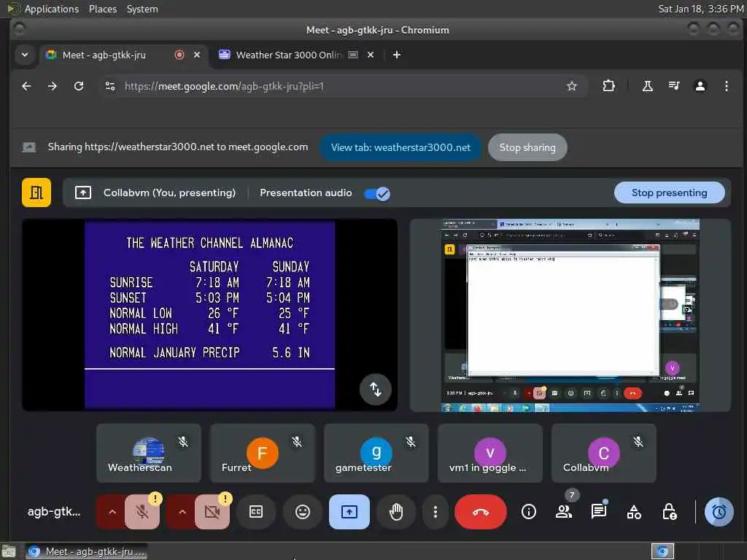Select the Collabvm participant tile
This screenshot has width=747, height=560.
[603, 454]
